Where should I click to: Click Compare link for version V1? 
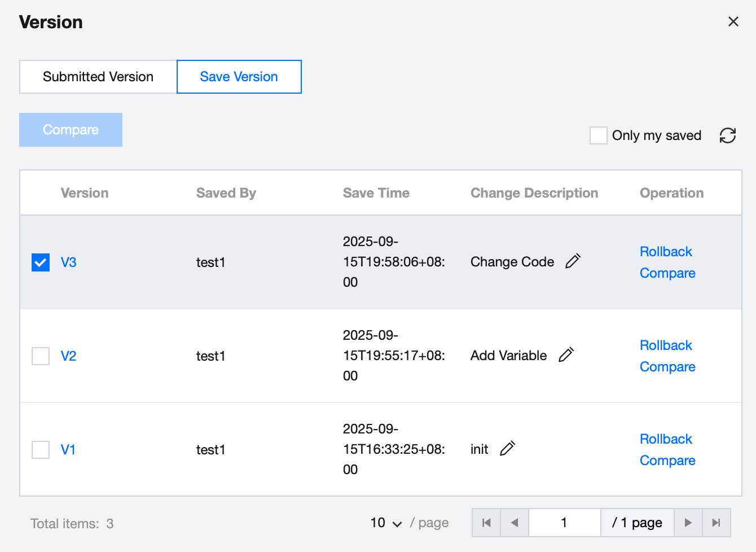coord(667,461)
